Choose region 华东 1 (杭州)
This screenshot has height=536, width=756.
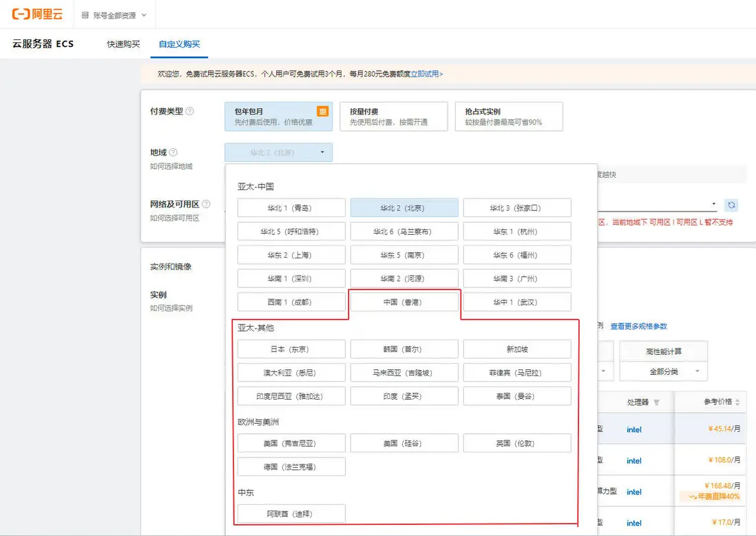[517, 231]
